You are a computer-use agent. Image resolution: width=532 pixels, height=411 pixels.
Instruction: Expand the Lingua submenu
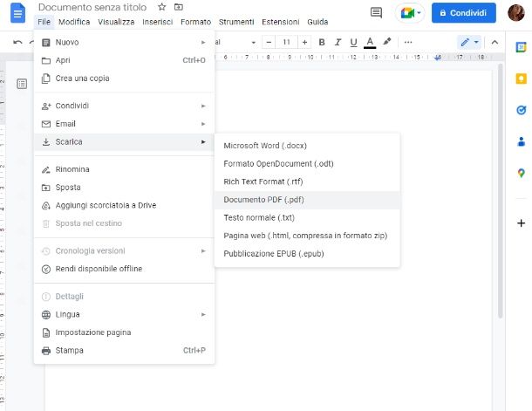pos(124,314)
